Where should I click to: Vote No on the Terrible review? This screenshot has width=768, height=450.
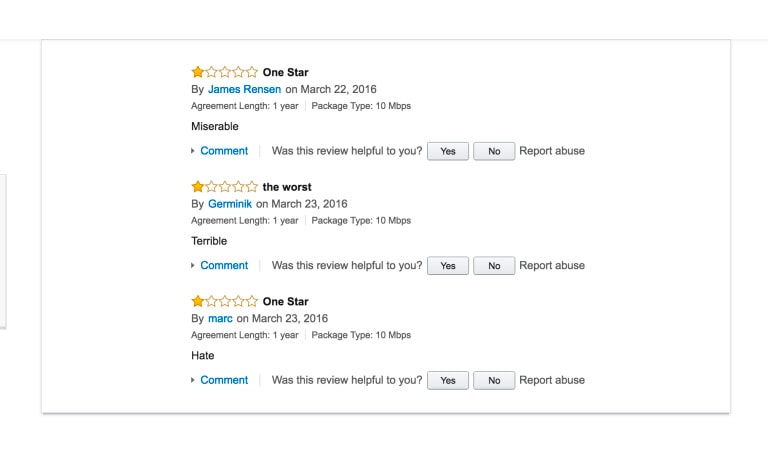(x=494, y=266)
